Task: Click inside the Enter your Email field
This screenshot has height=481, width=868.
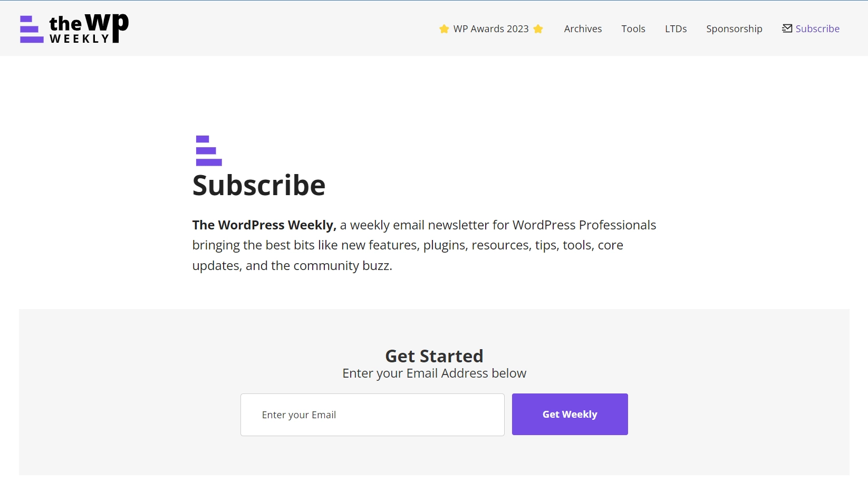Action: coord(372,415)
